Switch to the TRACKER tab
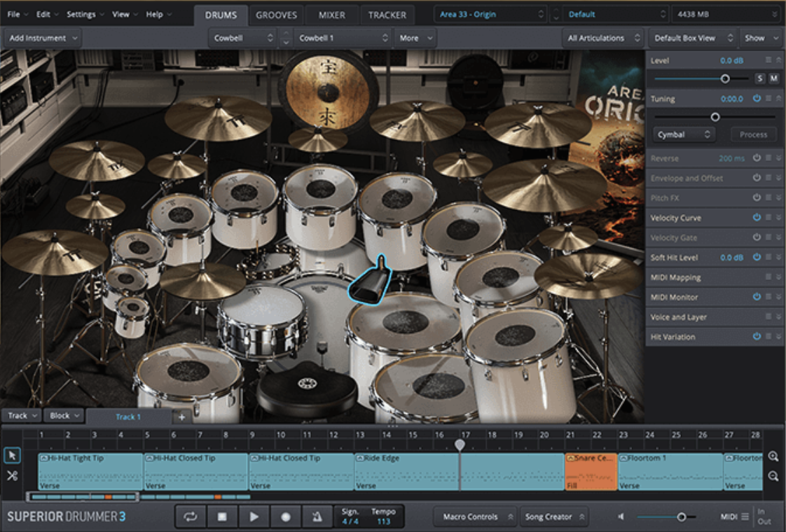786x532 pixels. 387,15
